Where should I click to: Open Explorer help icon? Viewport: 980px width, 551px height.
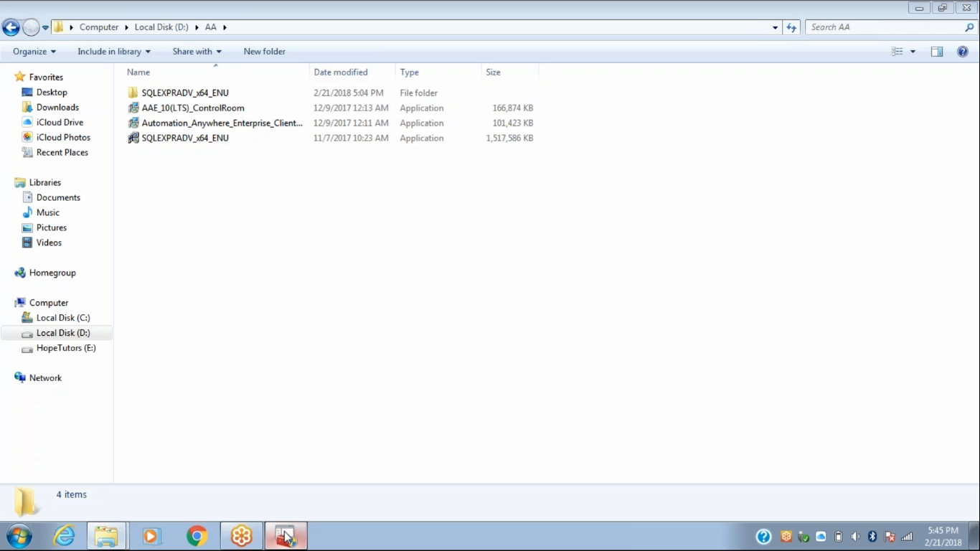(x=963, y=52)
